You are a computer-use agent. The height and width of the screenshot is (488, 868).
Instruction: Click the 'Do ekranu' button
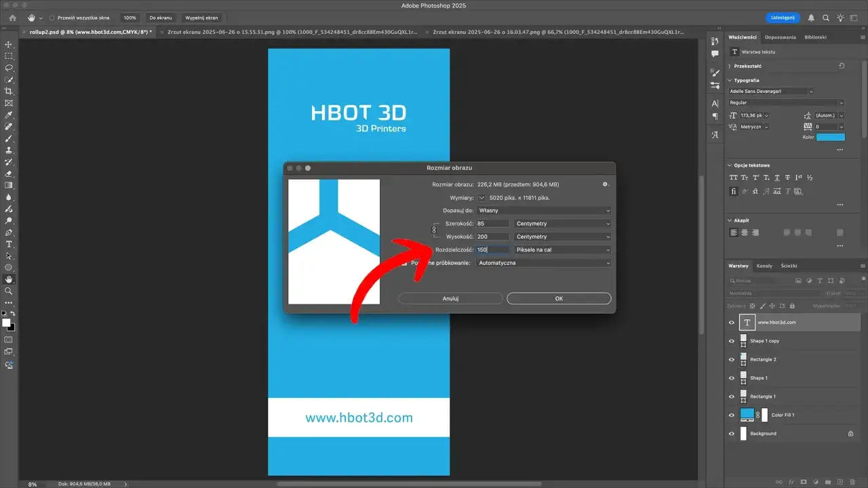pyautogui.click(x=160, y=18)
